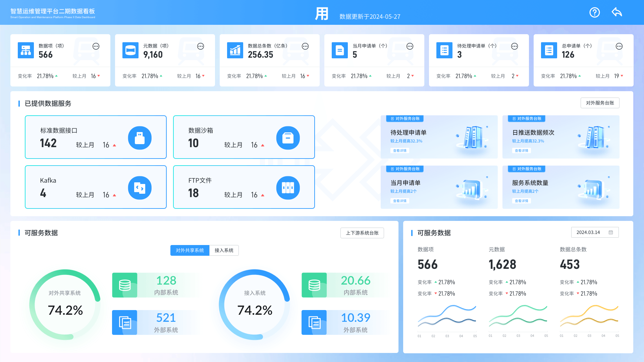Open calendar icon in 2024.03.14 date field
Image resolution: width=644 pixels, height=362 pixels.
click(611, 232)
